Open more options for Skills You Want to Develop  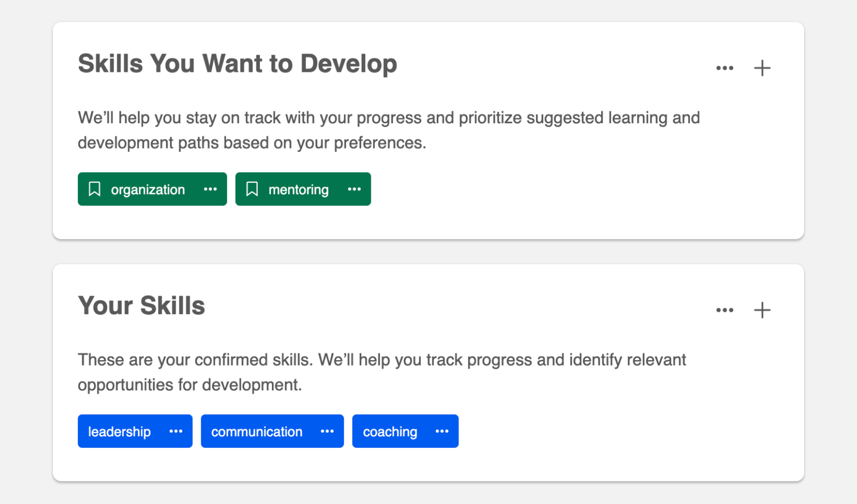(x=724, y=68)
